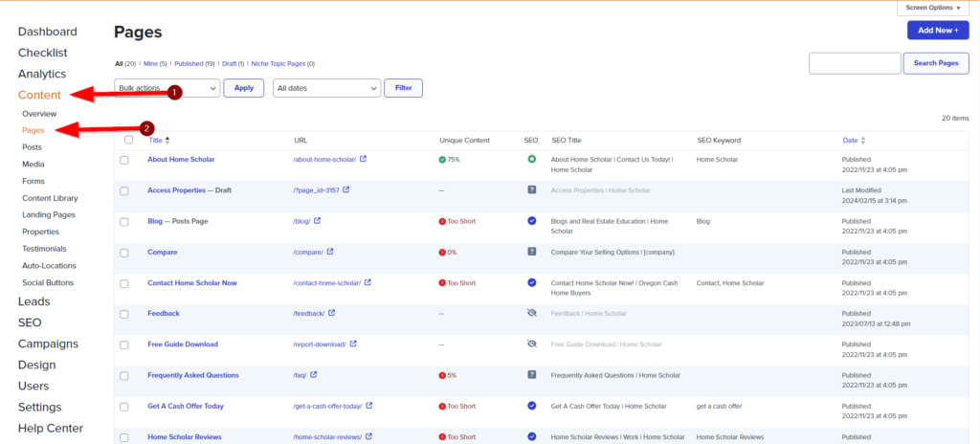Check the Blog row checkbox
The image size is (980, 444).
[124, 221]
